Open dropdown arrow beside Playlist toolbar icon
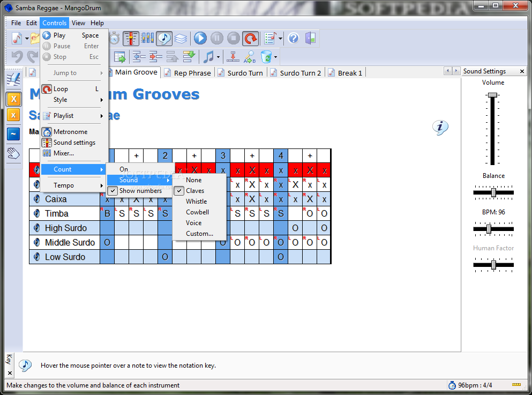Viewport: 532px width, 395px height. [x=280, y=39]
